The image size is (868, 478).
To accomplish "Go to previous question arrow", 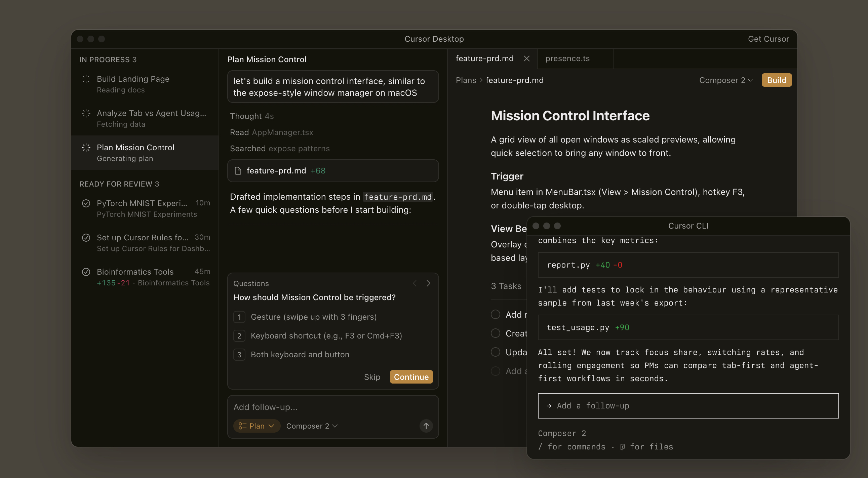I will click(415, 284).
